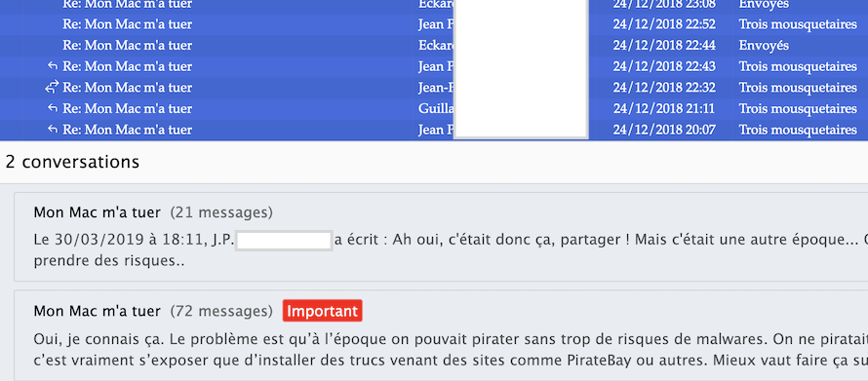
Task: Click the 2 conversations header
Action: tap(72, 162)
